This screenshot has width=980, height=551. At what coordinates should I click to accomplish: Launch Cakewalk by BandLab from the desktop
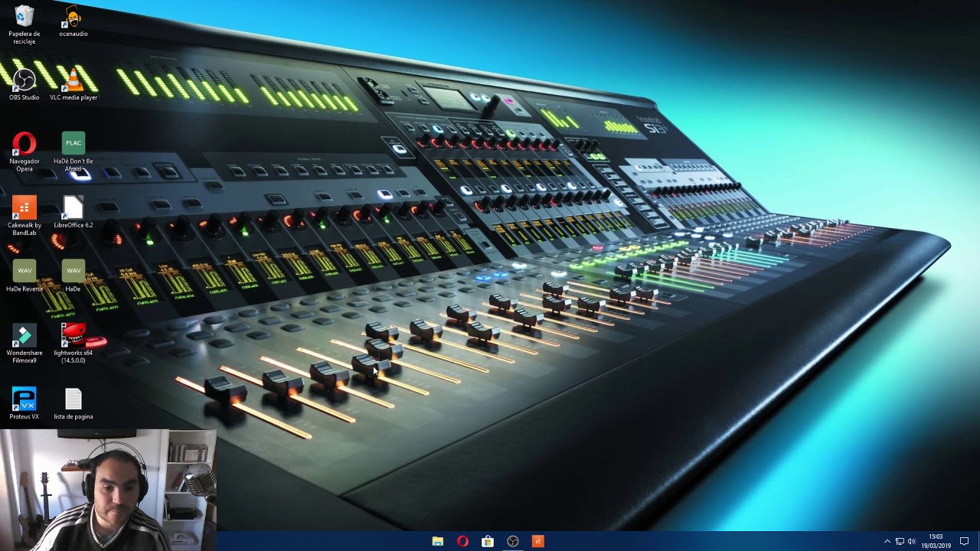(x=24, y=216)
